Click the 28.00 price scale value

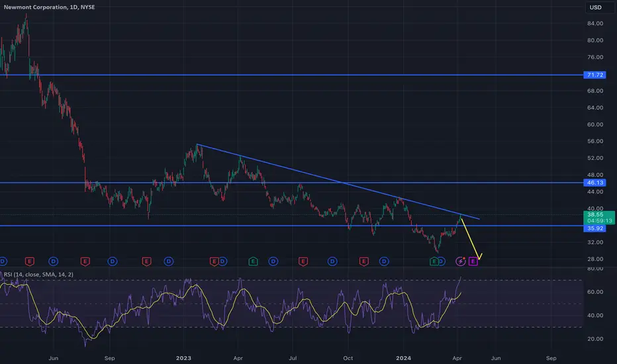595,259
